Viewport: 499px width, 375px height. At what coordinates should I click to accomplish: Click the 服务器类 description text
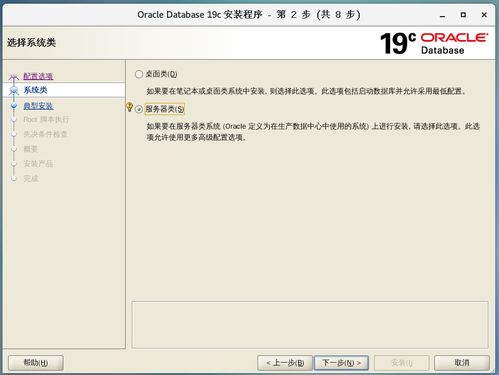tap(313, 132)
